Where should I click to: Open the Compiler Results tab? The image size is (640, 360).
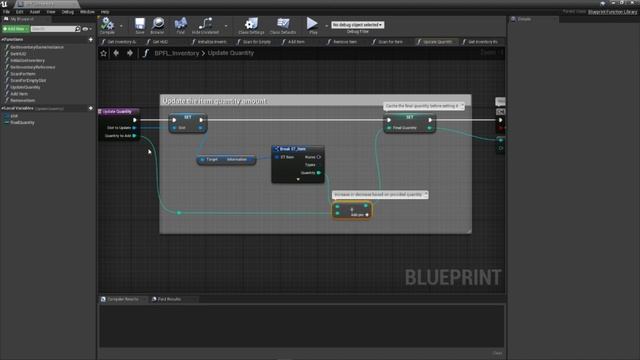(x=122, y=299)
